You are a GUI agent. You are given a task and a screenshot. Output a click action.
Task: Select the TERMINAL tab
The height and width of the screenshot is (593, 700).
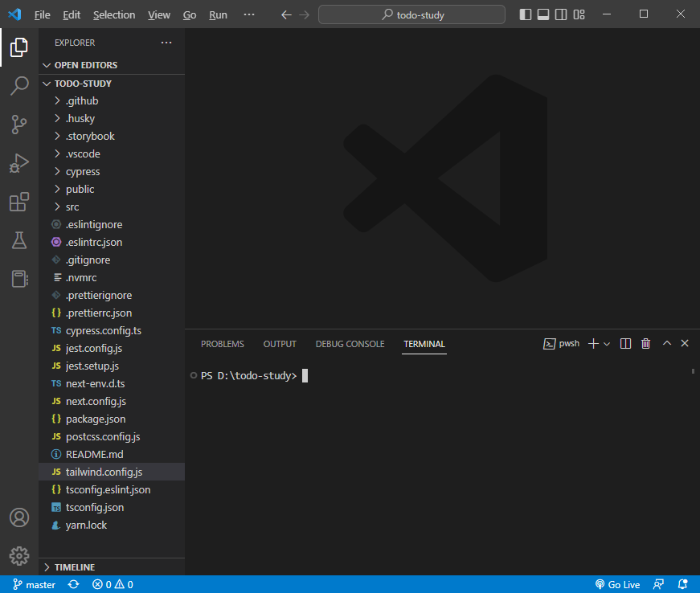(x=424, y=344)
